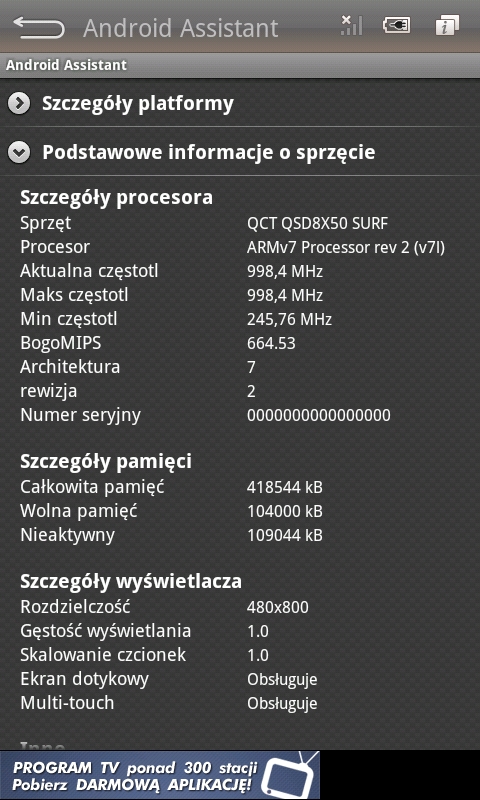This screenshot has height=800, width=480.
Task: Select the Całkowita pamięć 418544 kB row
Action: (x=240, y=487)
